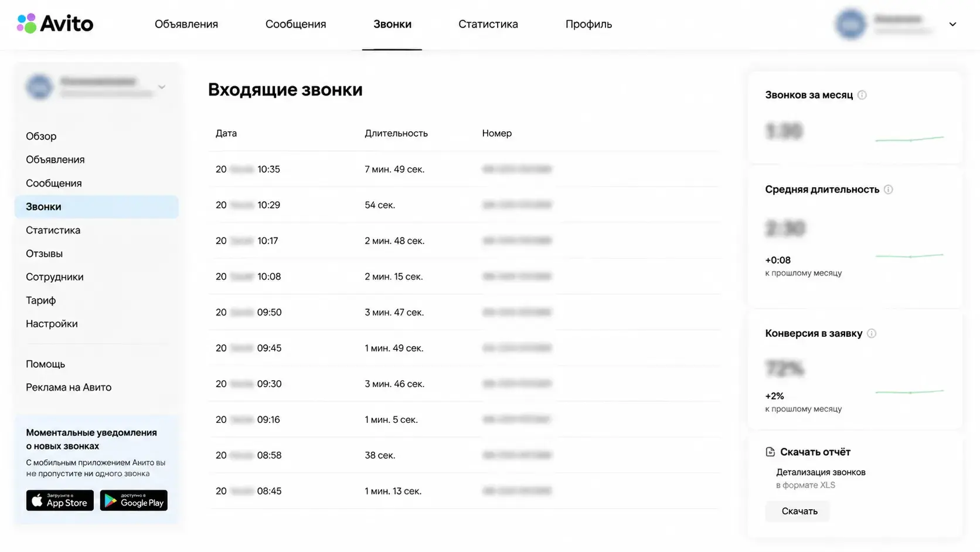Open the App Store download badge
This screenshot has width=980, height=552.
point(60,500)
